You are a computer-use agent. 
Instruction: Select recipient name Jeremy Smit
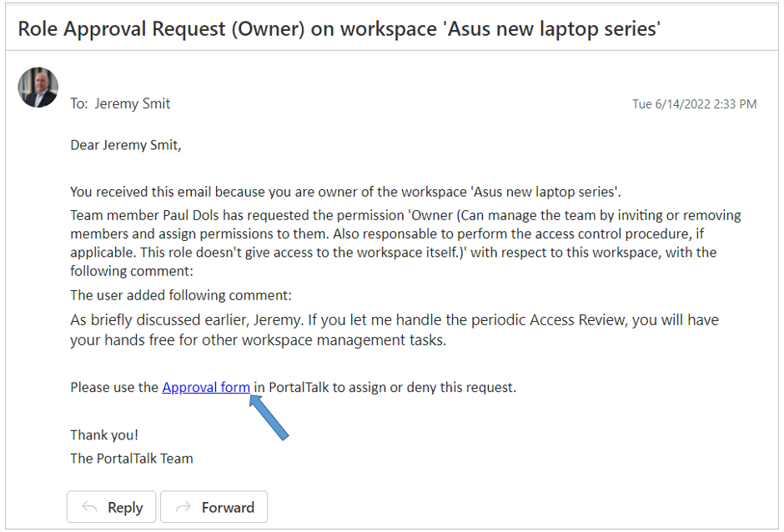[133, 103]
